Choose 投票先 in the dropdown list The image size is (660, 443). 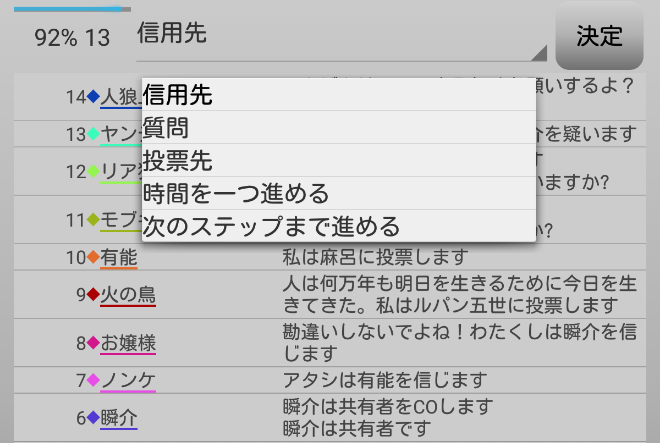coord(339,160)
